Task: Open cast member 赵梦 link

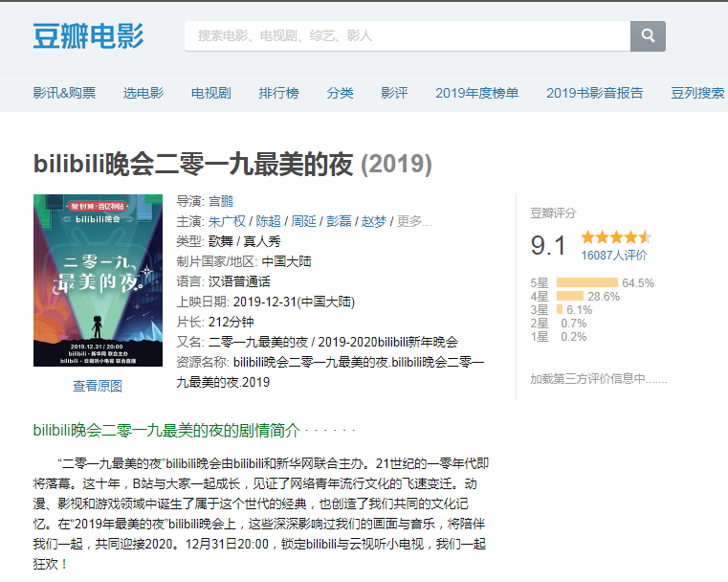Action: 374,221
